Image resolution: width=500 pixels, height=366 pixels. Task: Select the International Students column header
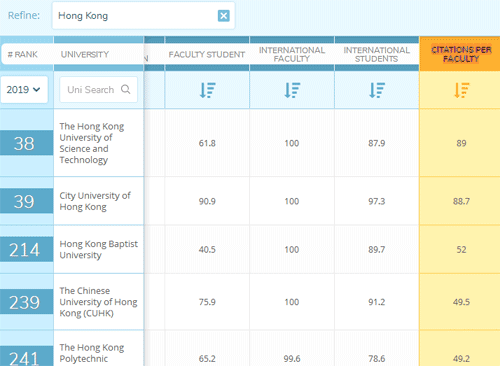377,54
